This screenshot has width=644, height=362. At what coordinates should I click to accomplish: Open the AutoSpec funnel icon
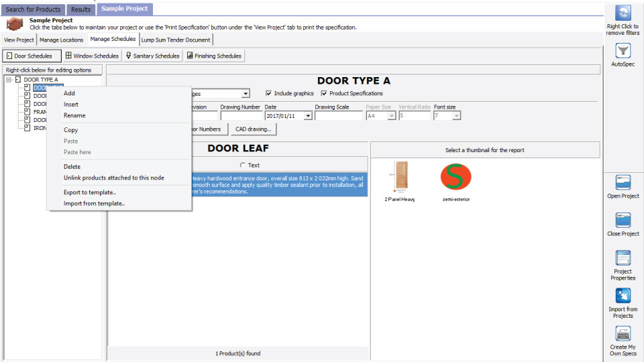[623, 51]
